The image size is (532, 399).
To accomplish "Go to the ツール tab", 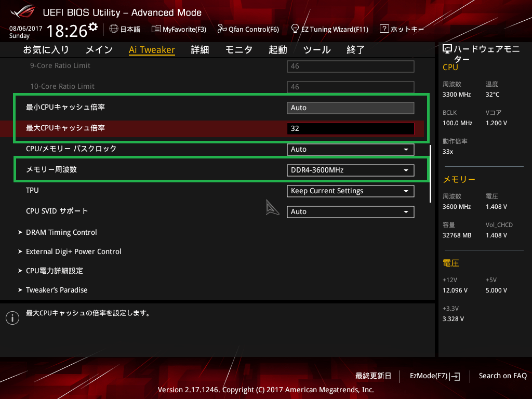I will click(x=317, y=50).
